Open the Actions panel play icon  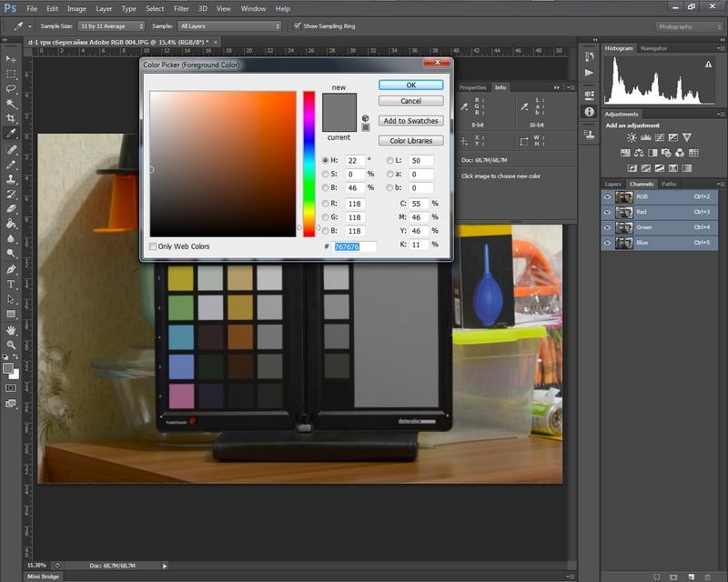(x=589, y=73)
